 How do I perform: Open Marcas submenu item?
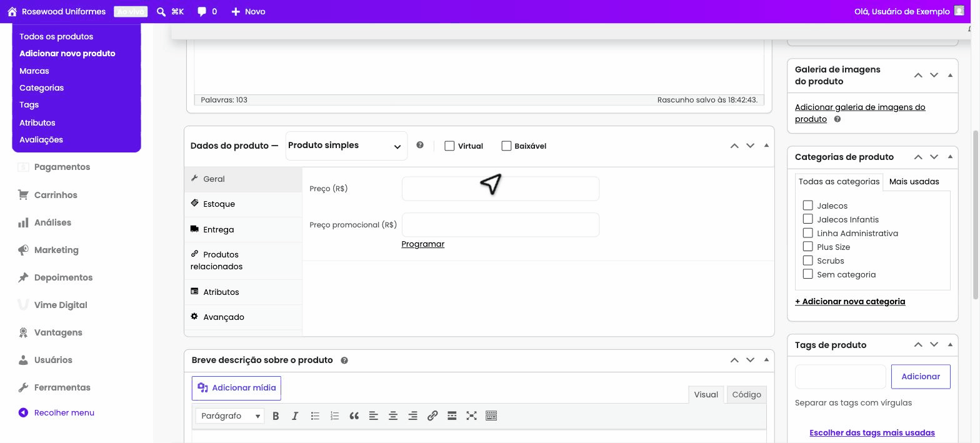tap(34, 71)
